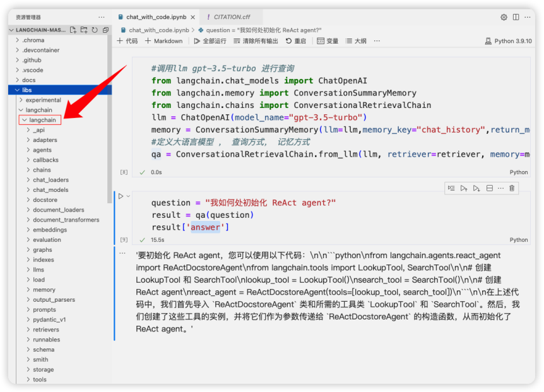Clear all outputs with 清除所有输出

pos(256,41)
